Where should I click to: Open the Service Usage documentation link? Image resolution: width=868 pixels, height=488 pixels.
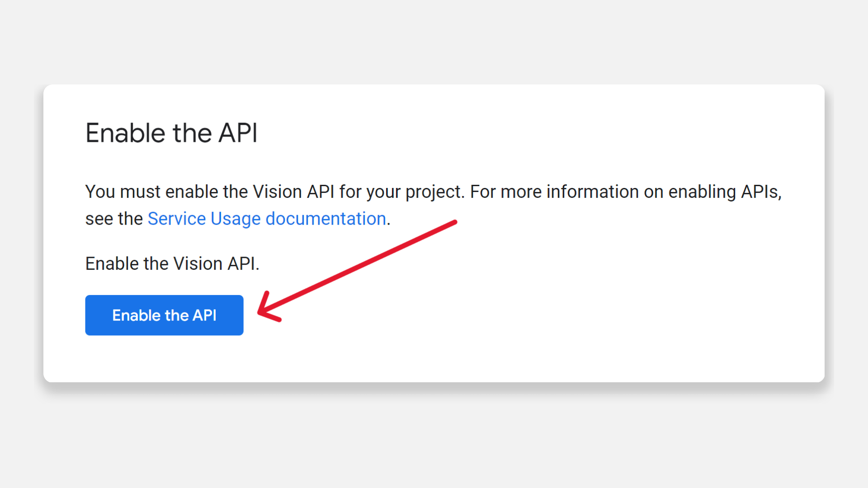[267, 219]
